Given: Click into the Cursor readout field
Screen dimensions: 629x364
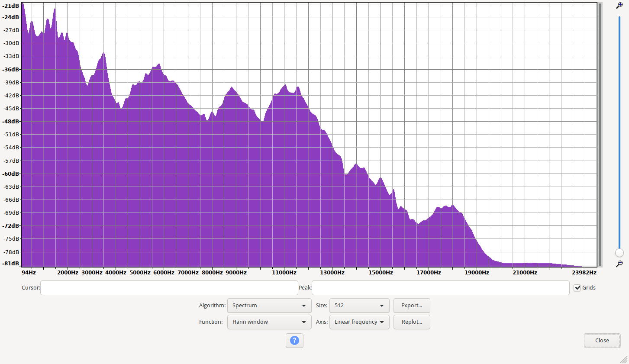Looking at the screenshot, I should [x=169, y=288].
